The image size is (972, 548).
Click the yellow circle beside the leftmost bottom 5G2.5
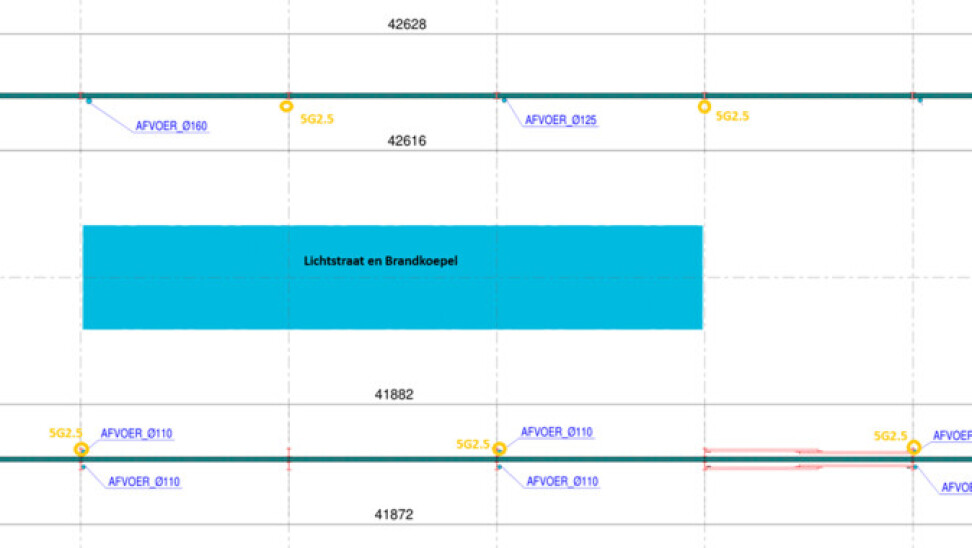click(81, 450)
